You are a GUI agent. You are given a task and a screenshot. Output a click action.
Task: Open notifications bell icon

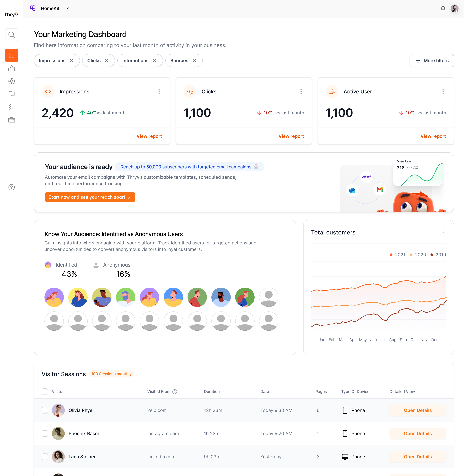coord(443,9)
